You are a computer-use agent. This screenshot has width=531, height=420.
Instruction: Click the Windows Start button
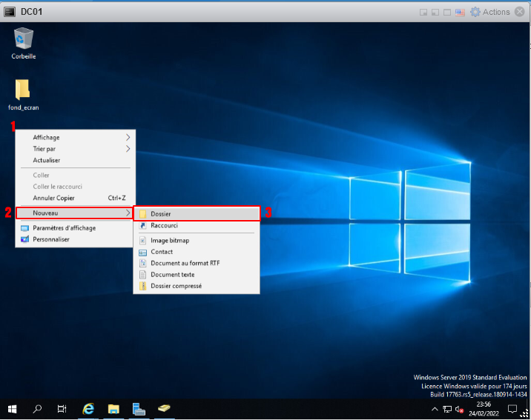[12, 408]
